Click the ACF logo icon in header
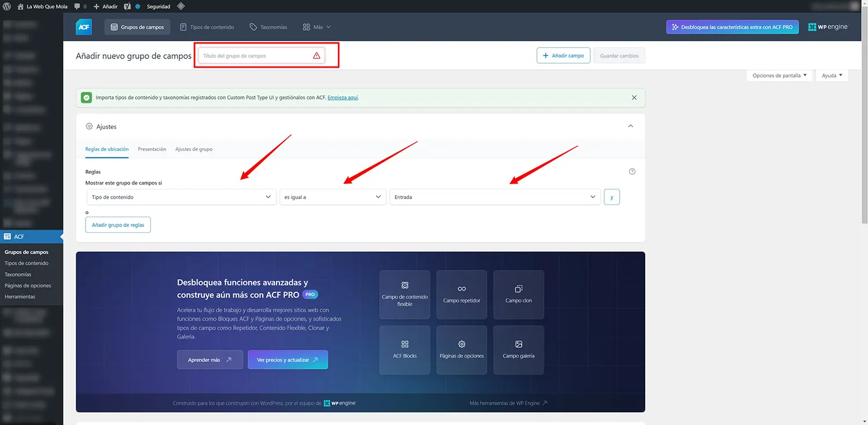 tap(84, 27)
